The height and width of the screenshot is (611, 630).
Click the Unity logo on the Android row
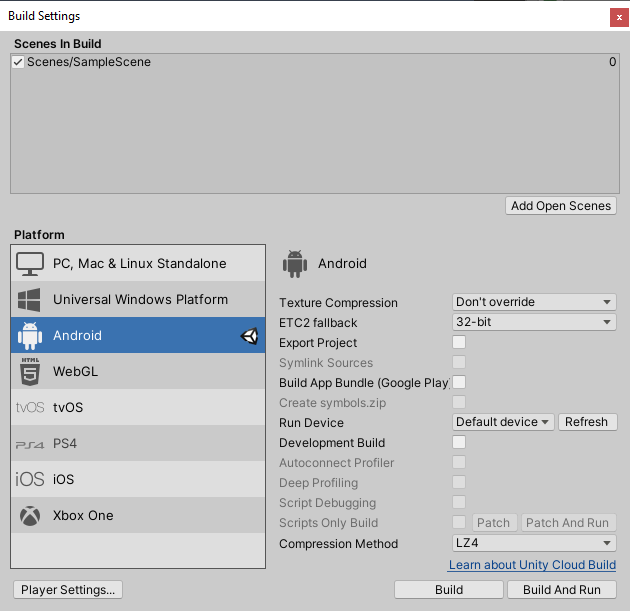coord(249,336)
